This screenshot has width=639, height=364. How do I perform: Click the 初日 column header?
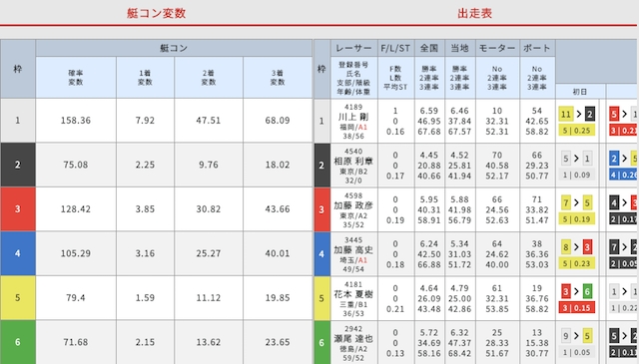point(580,92)
